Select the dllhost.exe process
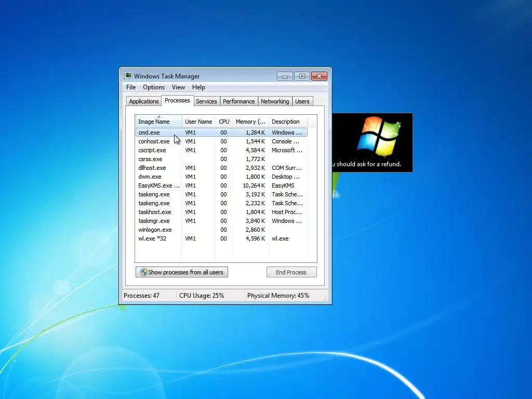532x399 pixels. (221, 168)
